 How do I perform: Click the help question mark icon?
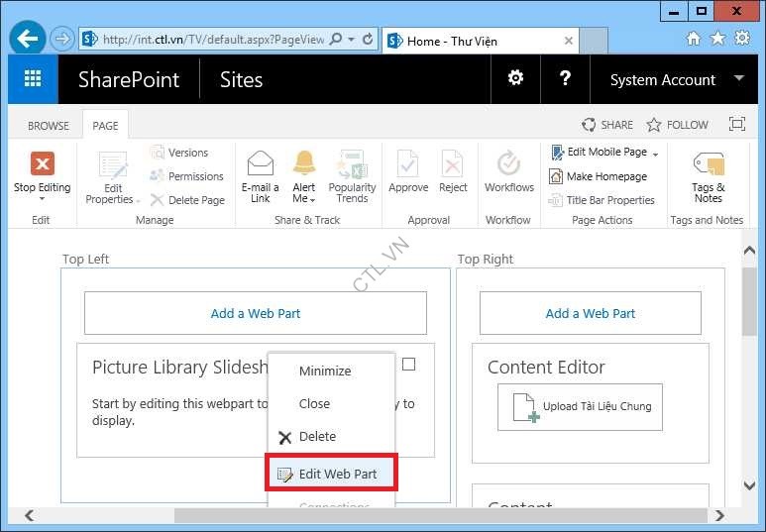click(x=565, y=79)
